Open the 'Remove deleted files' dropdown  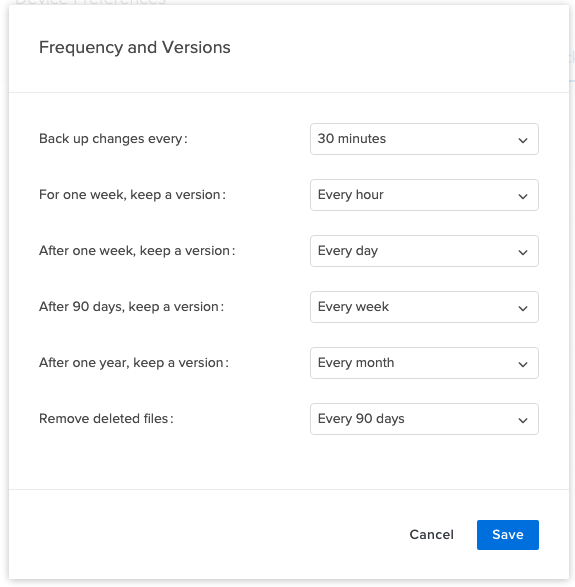pyautogui.click(x=424, y=419)
